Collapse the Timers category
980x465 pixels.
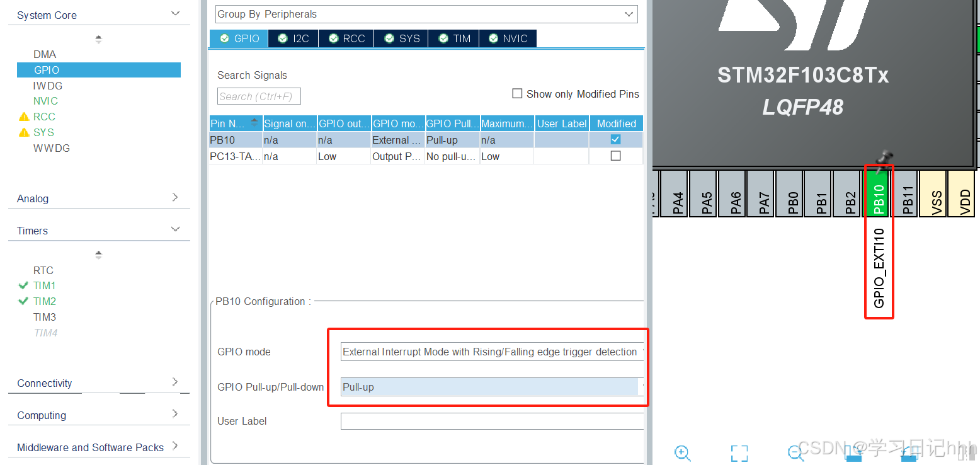(176, 229)
